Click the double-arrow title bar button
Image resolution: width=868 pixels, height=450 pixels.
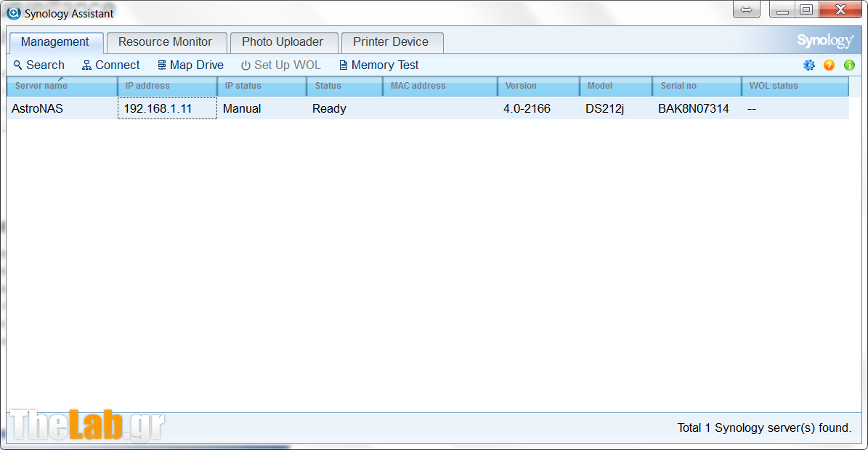pyautogui.click(x=746, y=9)
